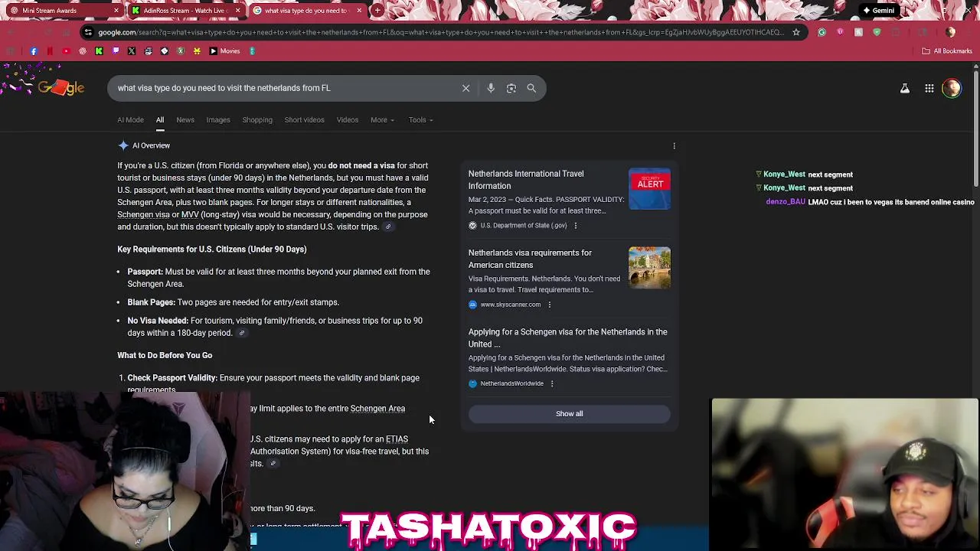Open the Kick bookmark
This screenshot has height=551, width=980.
(99, 51)
